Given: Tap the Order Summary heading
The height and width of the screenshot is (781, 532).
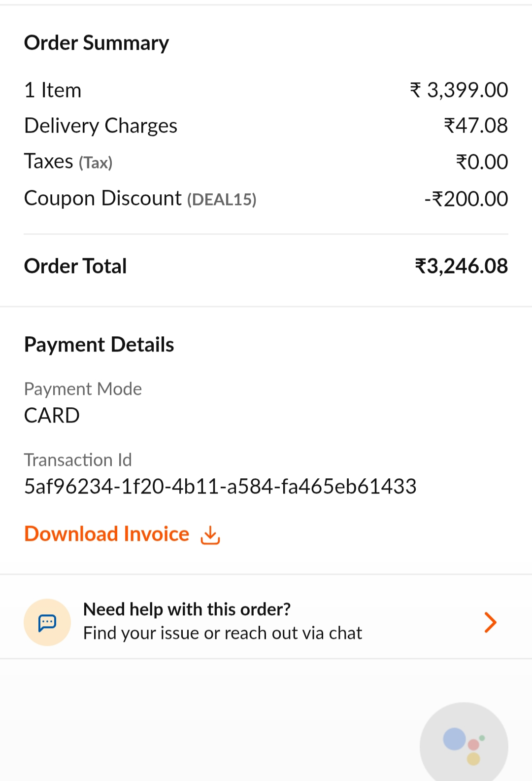Looking at the screenshot, I should [97, 43].
